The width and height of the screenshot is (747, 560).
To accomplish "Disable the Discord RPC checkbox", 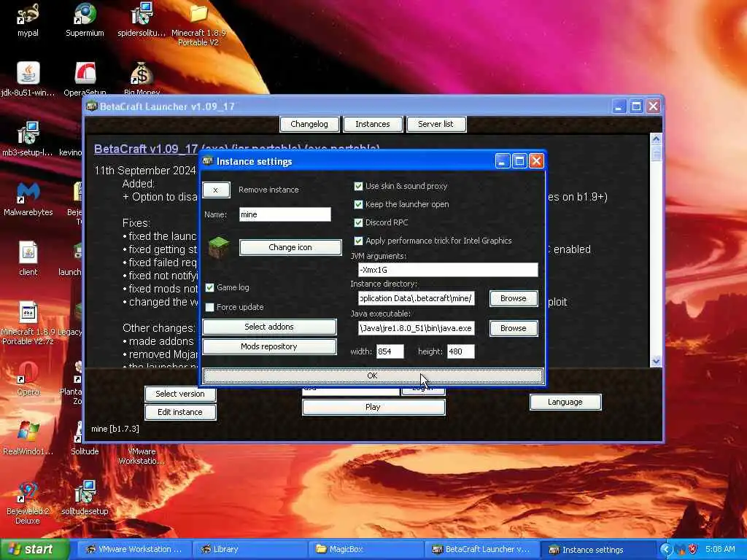I will (x=358, y=222).
